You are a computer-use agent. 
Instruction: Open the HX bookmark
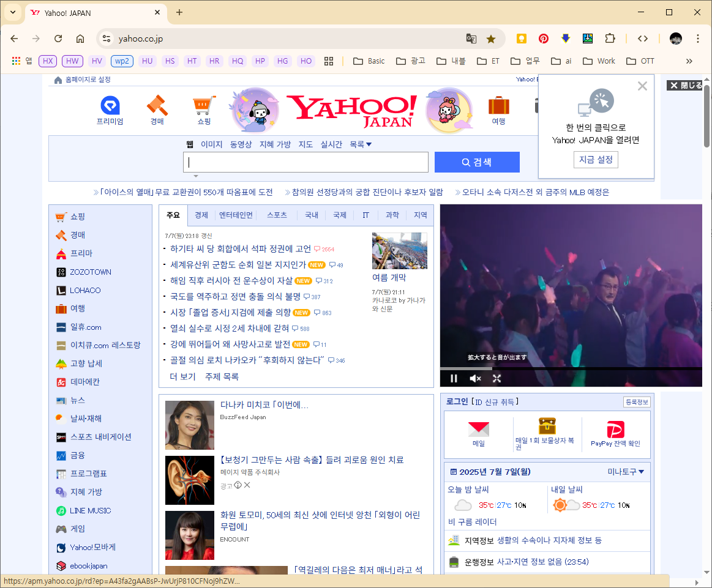pos(48,61)
